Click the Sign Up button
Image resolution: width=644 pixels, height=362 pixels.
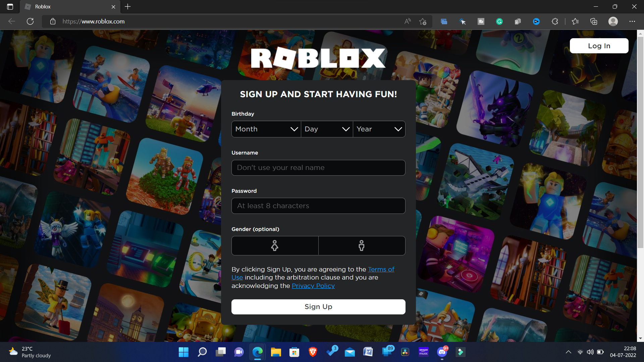pyautogui.click(x=318, y=306)
